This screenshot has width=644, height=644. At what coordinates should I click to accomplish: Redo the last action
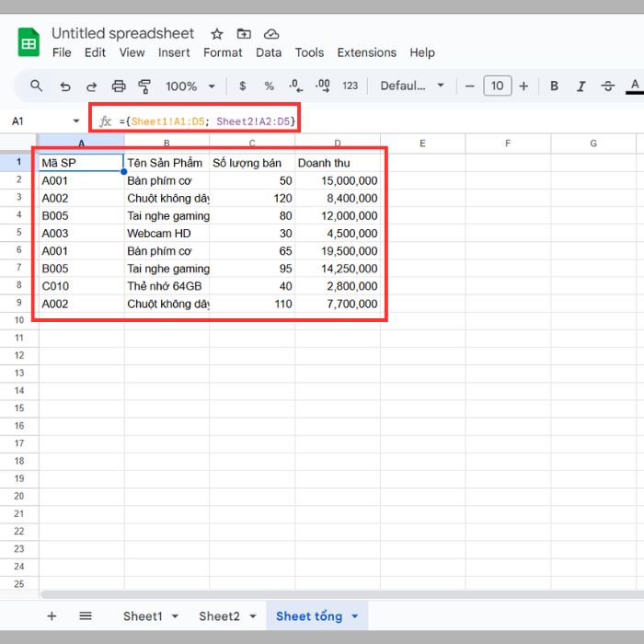point(91,86)
